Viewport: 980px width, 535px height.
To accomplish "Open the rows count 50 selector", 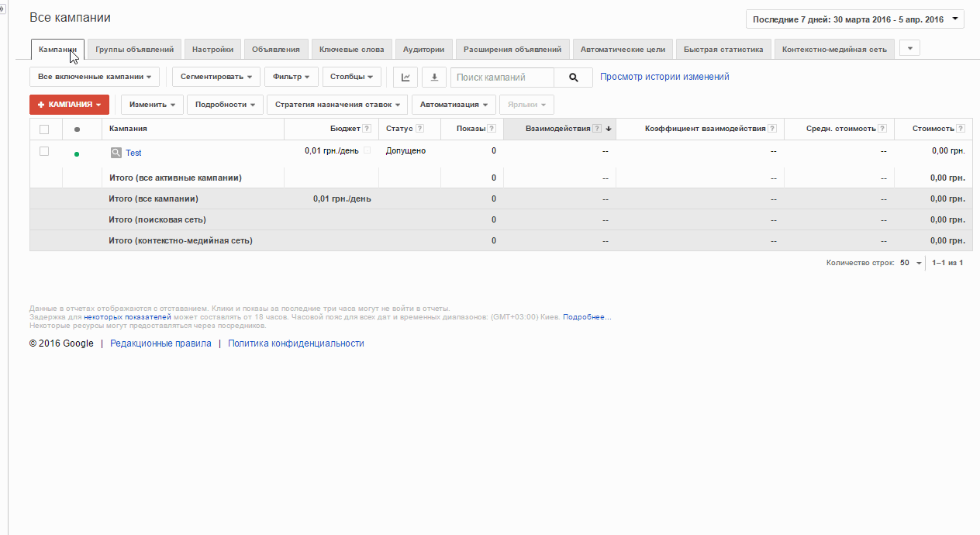I will pyautogui.click(x=911, y=263).
